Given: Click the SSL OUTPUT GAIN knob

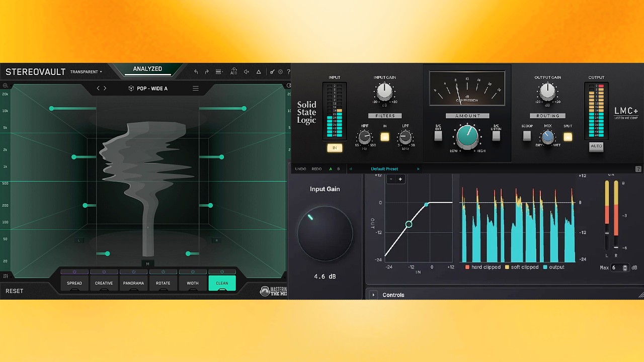Looking at the screenshot, I should click(x=547, y=92).
